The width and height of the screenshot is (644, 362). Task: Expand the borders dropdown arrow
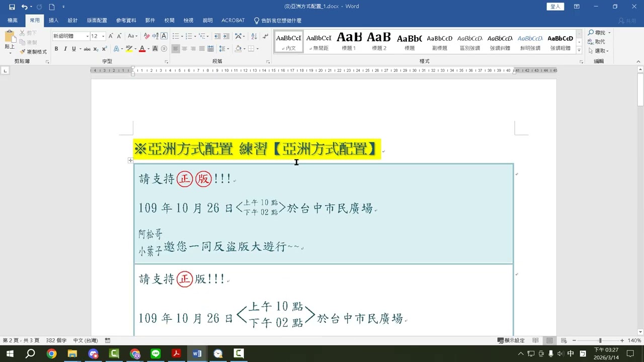pyautogui.click(x=258, y=49)
